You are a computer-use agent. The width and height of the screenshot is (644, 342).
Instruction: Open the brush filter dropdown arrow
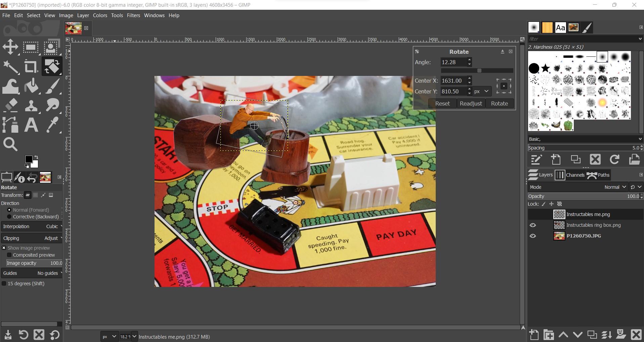click(x=640, y=39)
